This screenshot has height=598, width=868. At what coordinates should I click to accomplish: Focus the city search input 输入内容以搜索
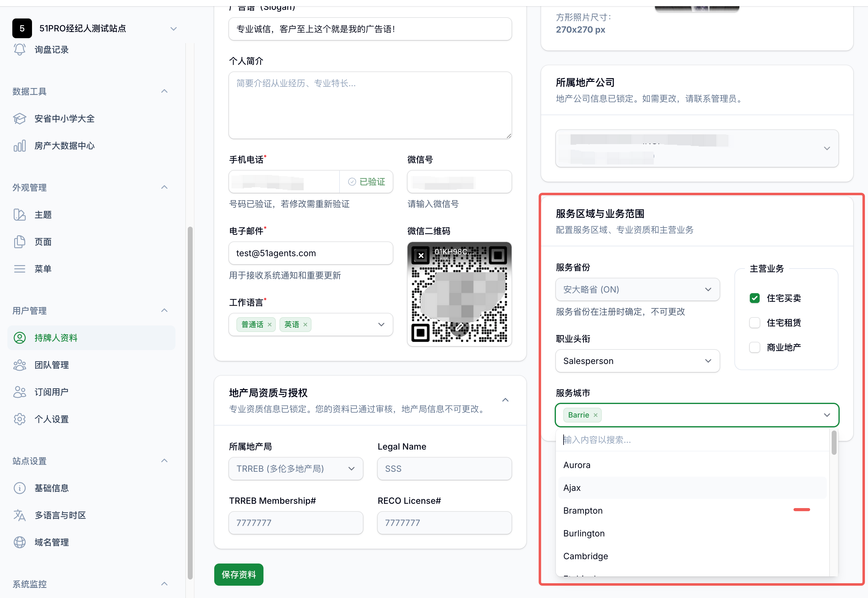point(692,439)
